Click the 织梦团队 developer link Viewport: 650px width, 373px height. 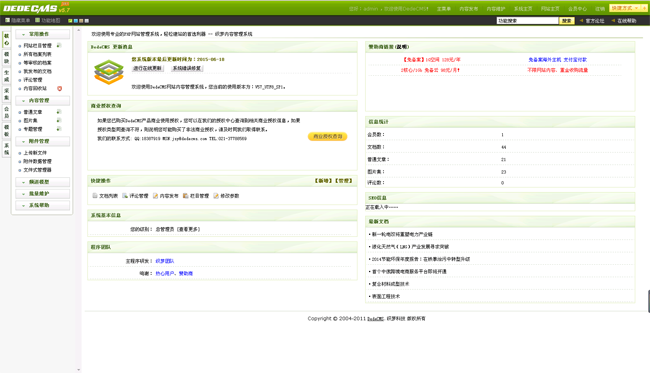click(165, 261)
